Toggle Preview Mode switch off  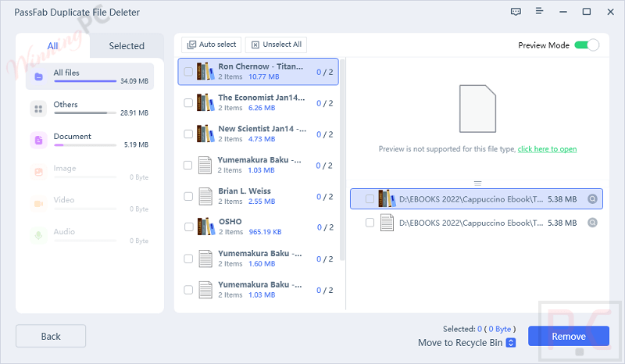click(587, 45)
